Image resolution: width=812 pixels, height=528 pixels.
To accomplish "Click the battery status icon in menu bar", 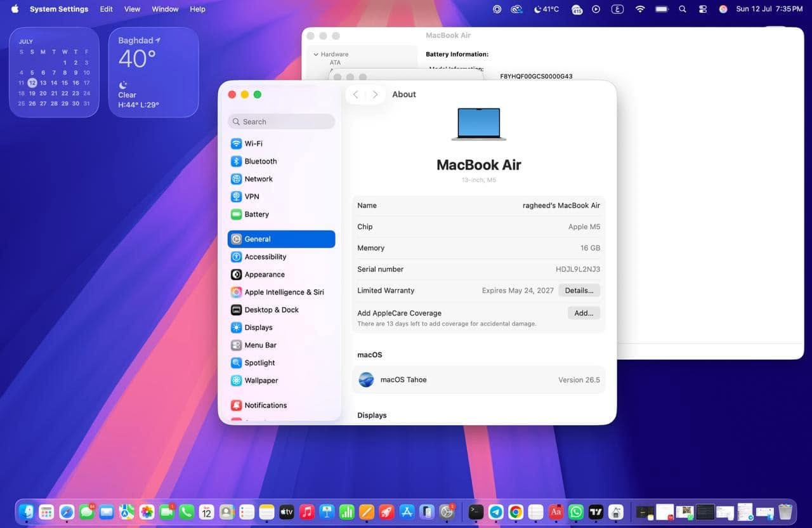I will tap(662, 9).
